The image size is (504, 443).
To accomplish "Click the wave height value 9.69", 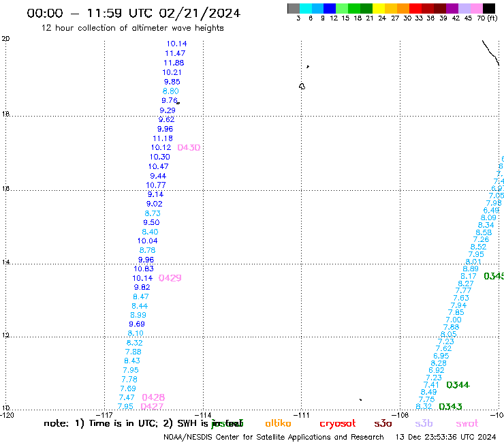I will [137, 324].
